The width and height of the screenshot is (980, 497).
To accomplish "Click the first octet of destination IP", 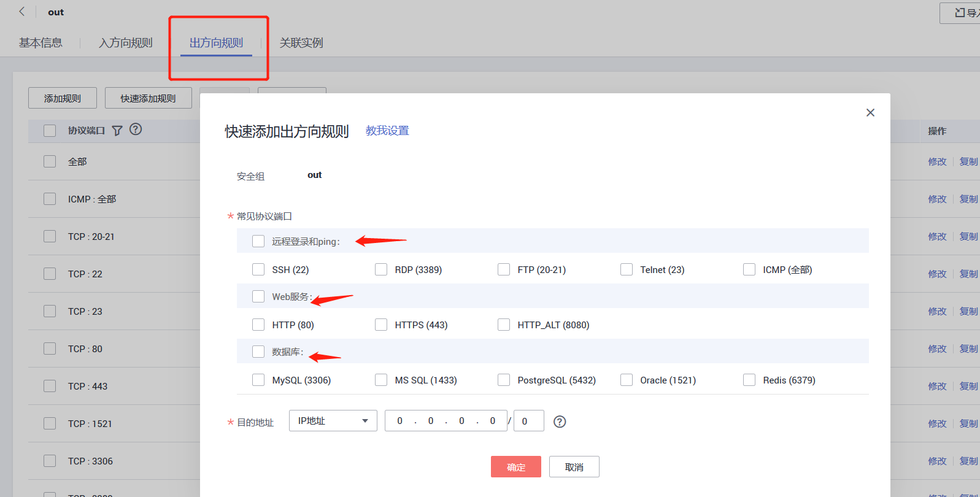I will click(x=400, y=421).
